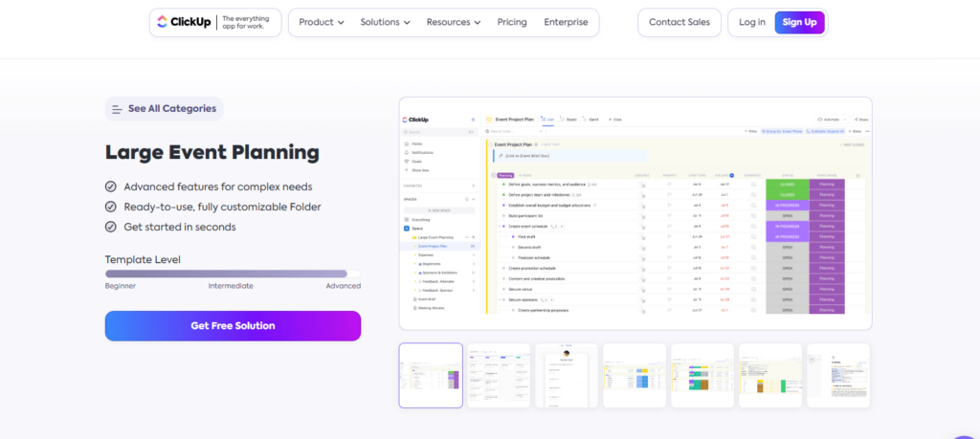Image resolution: width=980 pixels, height=439 pixels.
Task: Click the list icon beside See All Categories
Action: (x=117, y=109)
